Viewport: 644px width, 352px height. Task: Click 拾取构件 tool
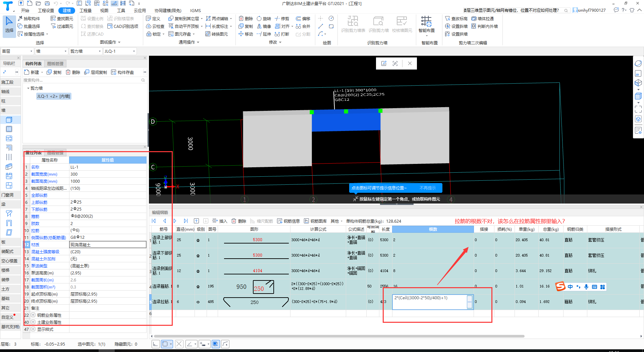coord(29,18)
